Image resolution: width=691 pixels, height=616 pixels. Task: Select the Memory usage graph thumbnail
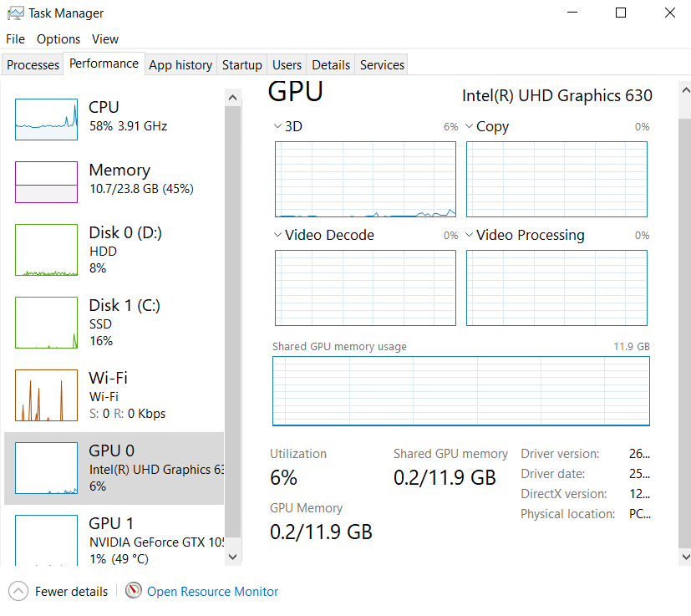click(x=46, y=181)
